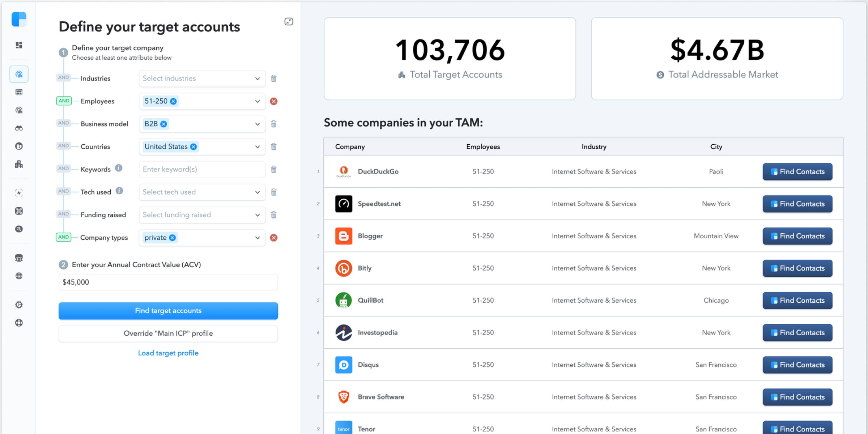This screenshot has width=868, height=434.
Task: Dismiss the United States country chip
Action: pyautogui.click(x=193, y=146)
